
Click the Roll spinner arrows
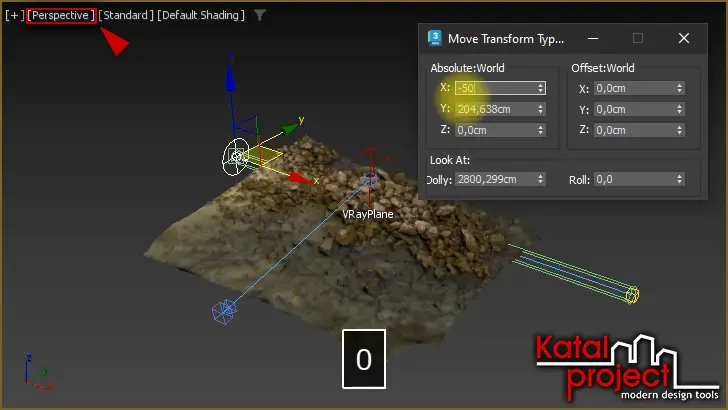679,179
